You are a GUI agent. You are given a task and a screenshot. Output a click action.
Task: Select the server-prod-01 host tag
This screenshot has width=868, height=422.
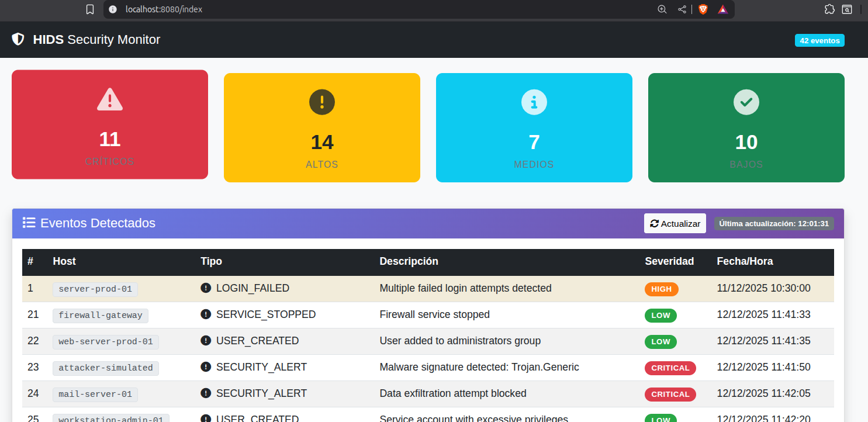[x=95, y=289]
